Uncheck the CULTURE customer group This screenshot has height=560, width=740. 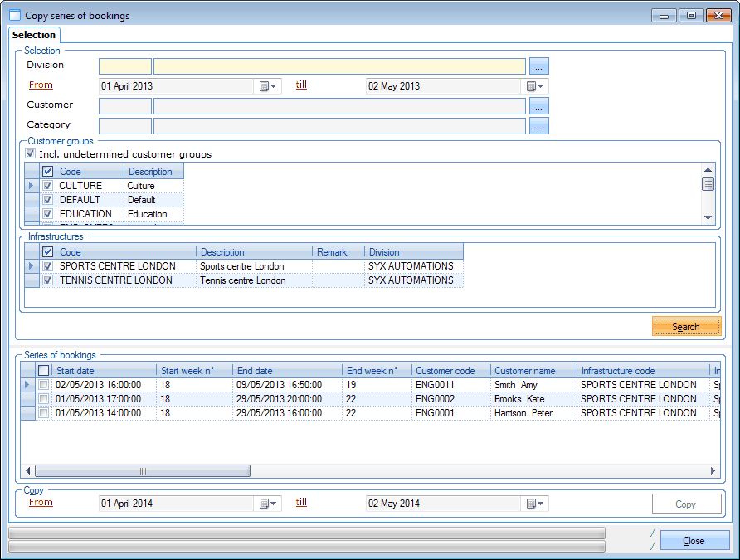coord(48,186)
